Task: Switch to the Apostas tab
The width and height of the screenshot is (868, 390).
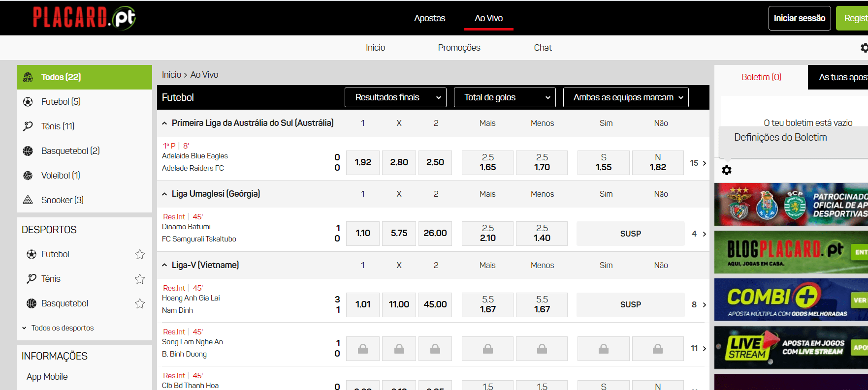Action: (429, 18)
